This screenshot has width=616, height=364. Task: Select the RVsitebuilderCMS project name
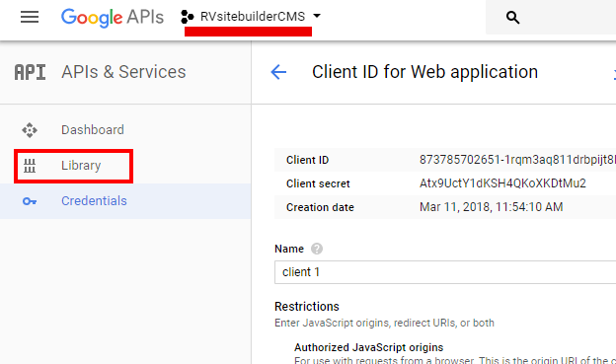coord(253,17)
